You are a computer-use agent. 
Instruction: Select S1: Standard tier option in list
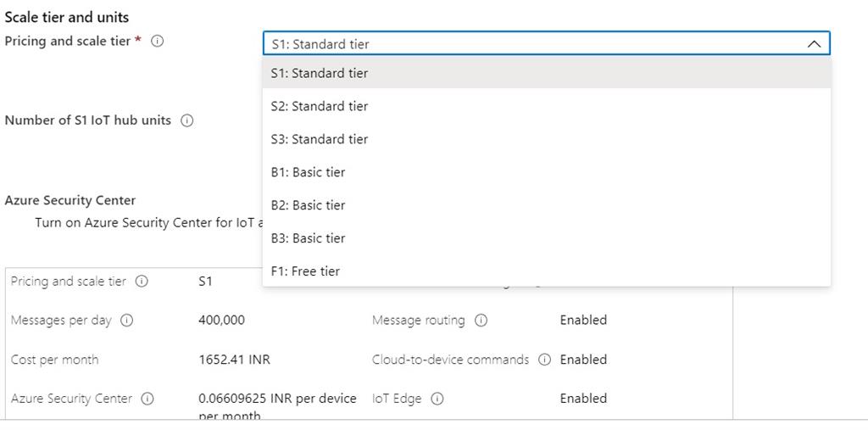[x=547, y=73]
